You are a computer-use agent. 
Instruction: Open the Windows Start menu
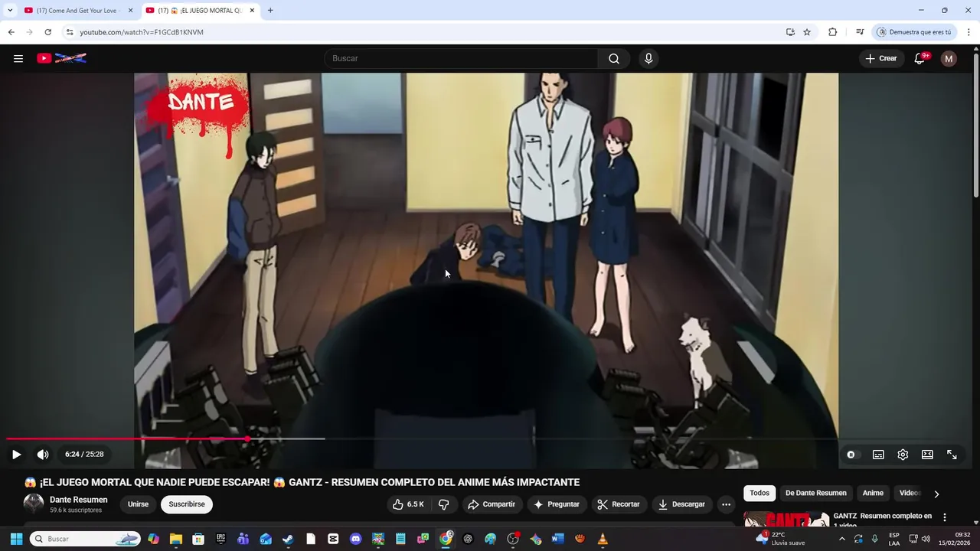pyautogui.click(x=16, y=540)
